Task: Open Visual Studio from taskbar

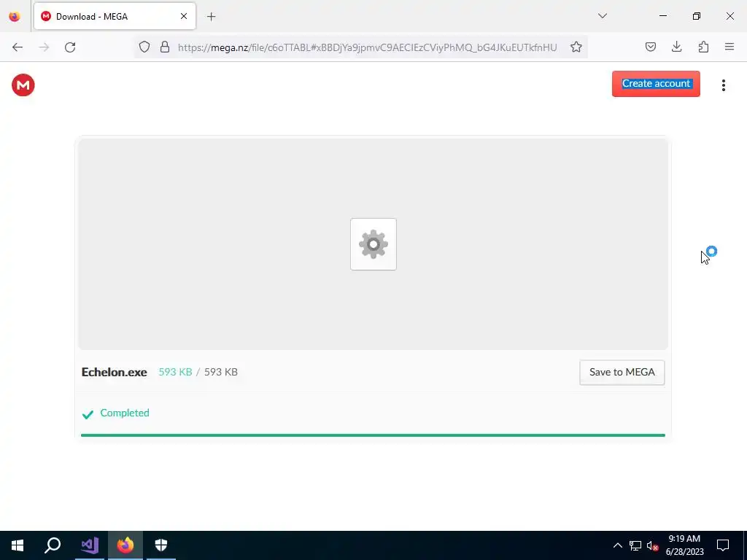Action: [x=90, y=545]
